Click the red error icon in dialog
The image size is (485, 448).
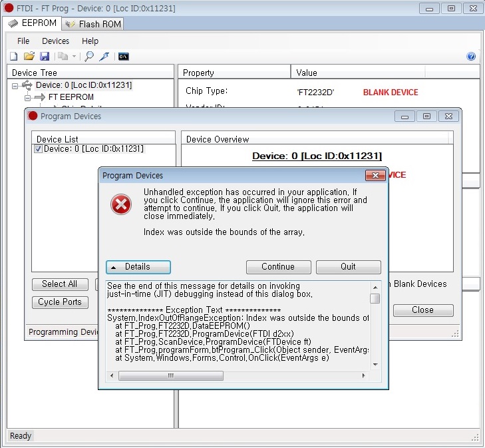121,204
